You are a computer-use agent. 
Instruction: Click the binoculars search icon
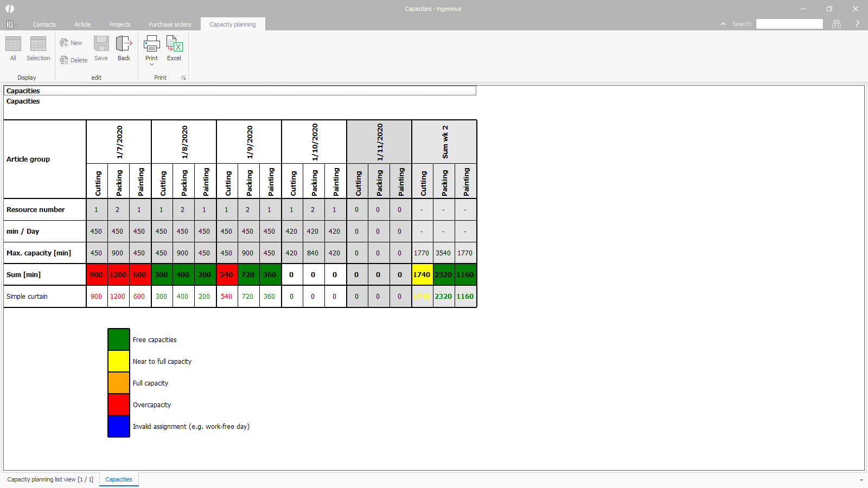pos(837,24)
